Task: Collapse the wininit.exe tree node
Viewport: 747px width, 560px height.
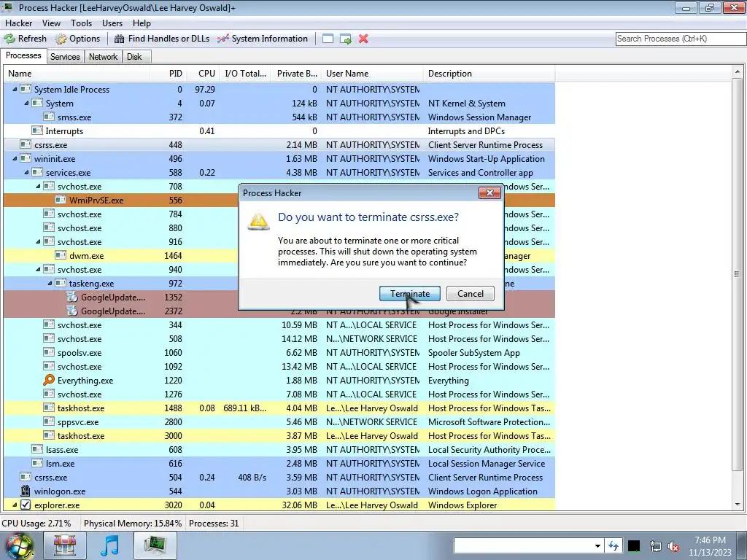Action: point(15,158)
